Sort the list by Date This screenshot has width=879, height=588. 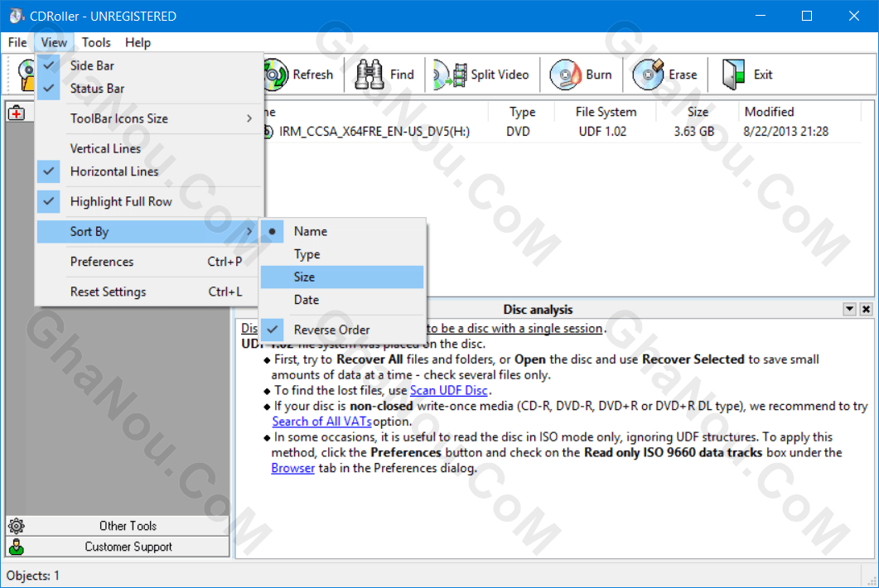(x=342, y=300)
